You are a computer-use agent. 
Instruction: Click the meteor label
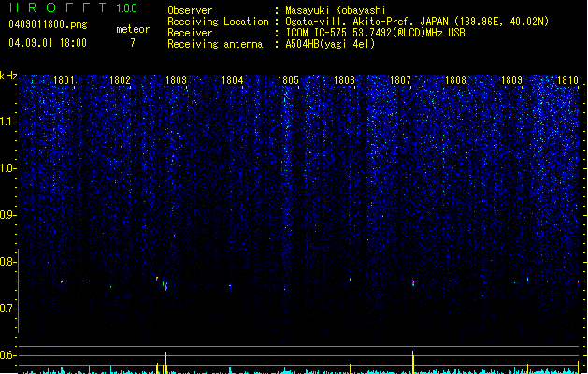click(x=133, y=29)
